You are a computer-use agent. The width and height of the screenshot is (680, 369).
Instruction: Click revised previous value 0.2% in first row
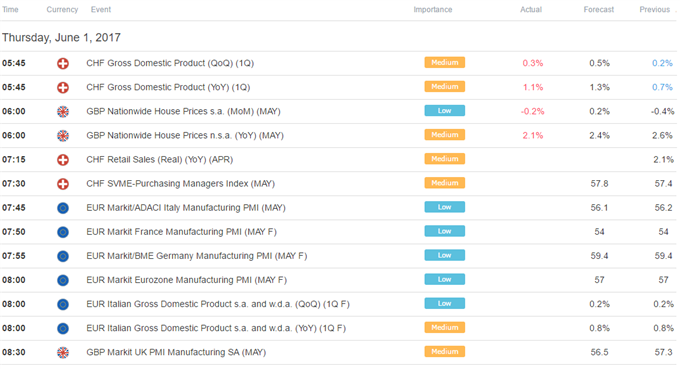click(x=662, y=63)
